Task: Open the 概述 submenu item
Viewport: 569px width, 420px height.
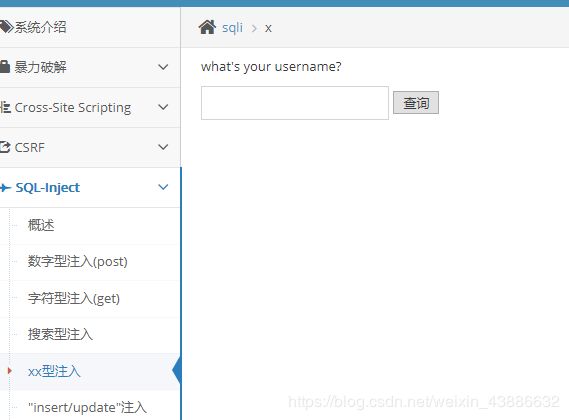Action: (41, 225)
